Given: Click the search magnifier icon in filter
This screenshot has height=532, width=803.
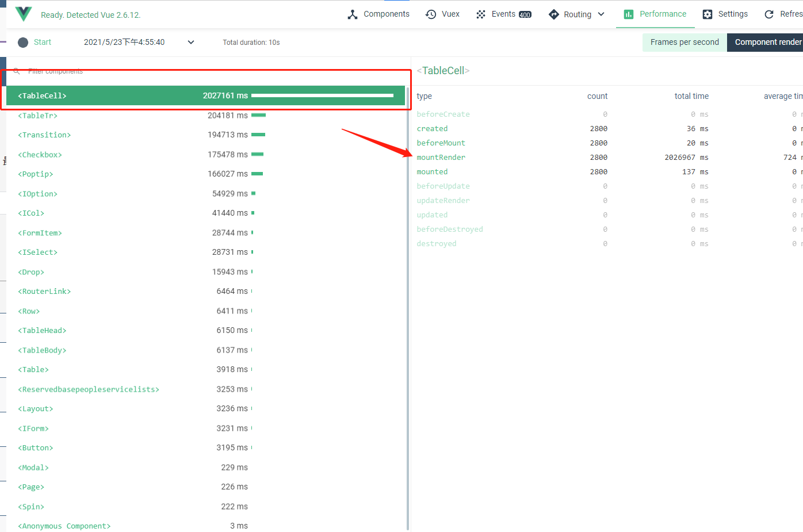Looking at the screenshot, I should coord(17,71).
